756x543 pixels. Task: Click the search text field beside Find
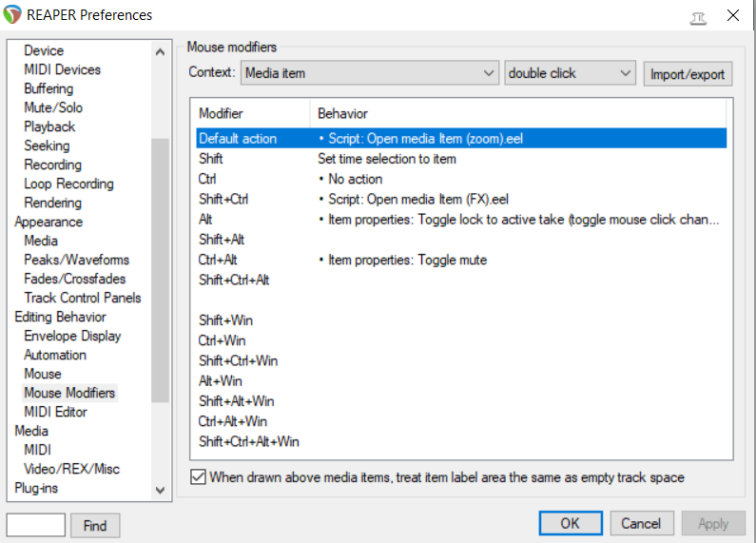[x=36, y=525]
